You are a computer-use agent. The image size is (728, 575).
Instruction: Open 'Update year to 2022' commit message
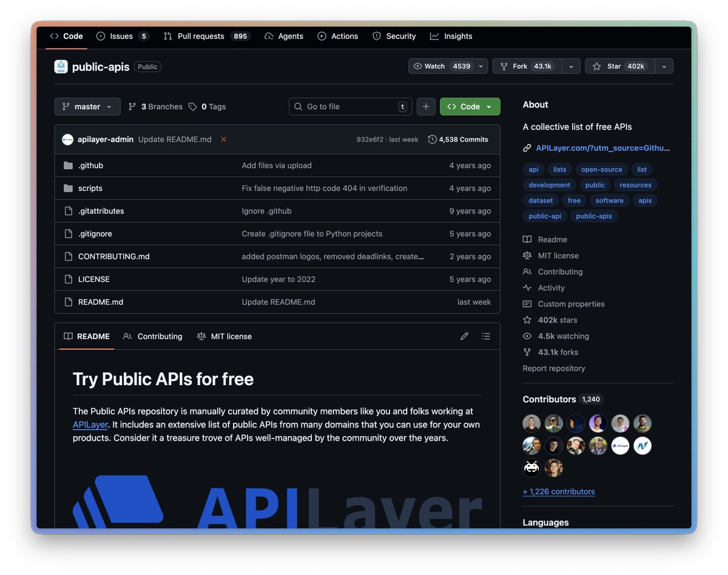tap(278, 280)
